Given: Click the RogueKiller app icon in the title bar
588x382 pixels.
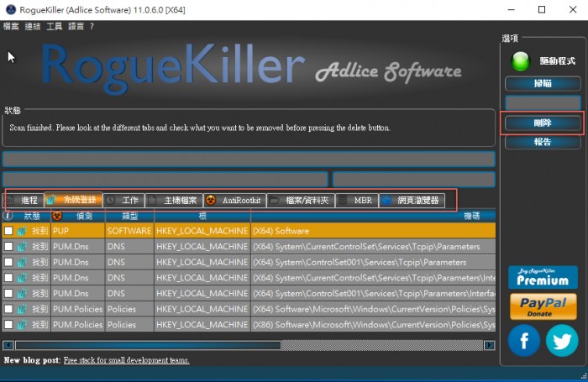Looking at the screenshot, I should (x=11, y=9).
